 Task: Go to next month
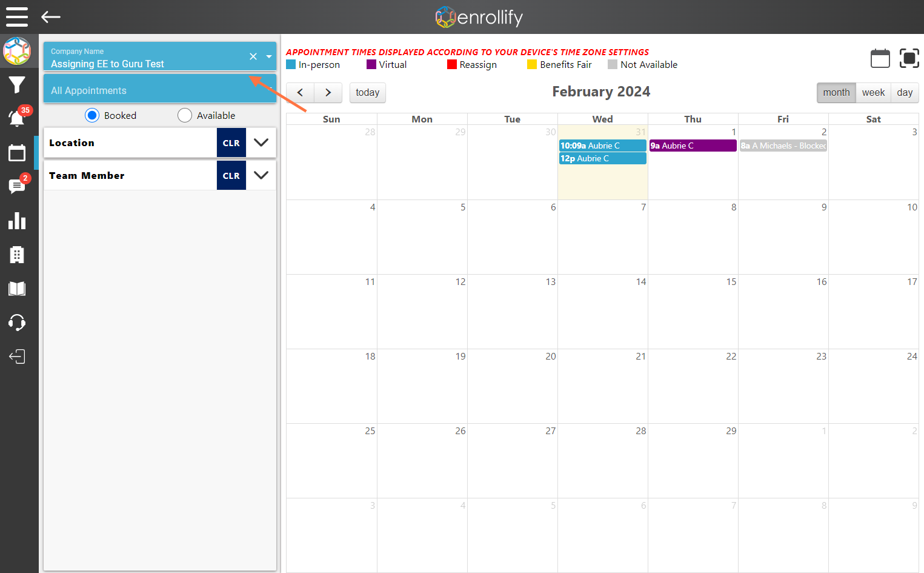[x=328, y=93]
